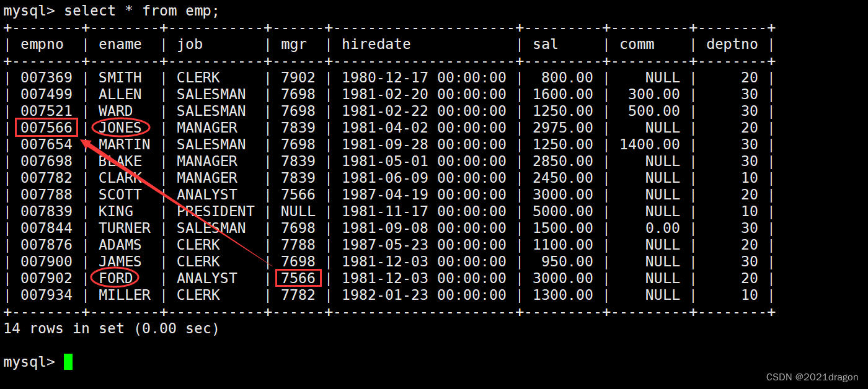Click KING's NULL mgr value
The width and height of the screenshot is (868, 389).
point(298,211)
